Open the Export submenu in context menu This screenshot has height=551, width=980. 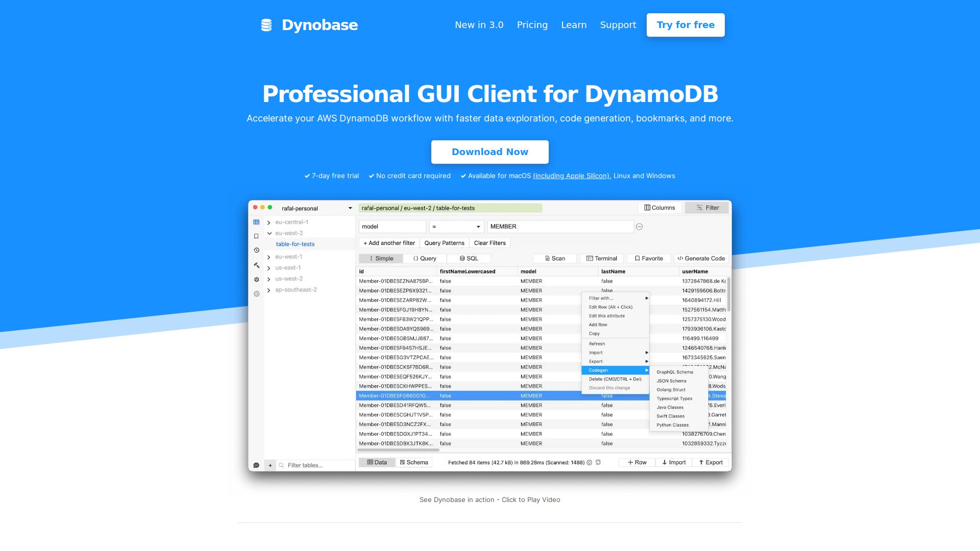[x=616, y=361]
